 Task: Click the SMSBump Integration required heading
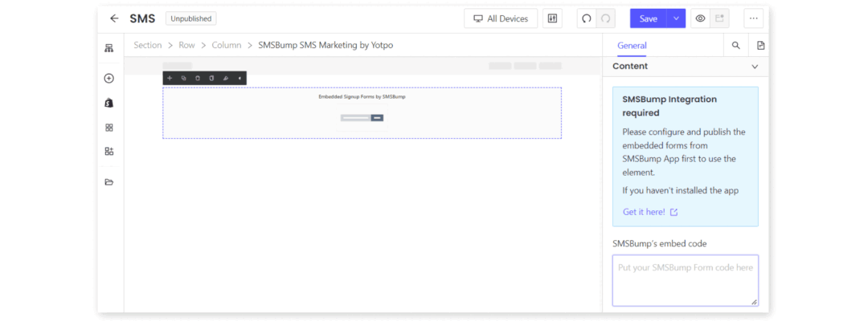(x=669, y=106)
